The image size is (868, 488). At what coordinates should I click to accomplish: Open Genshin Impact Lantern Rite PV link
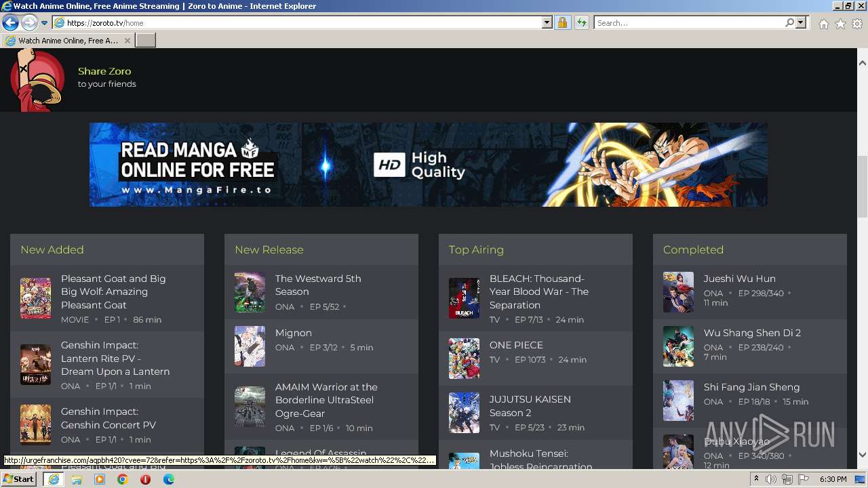[115, 358]
